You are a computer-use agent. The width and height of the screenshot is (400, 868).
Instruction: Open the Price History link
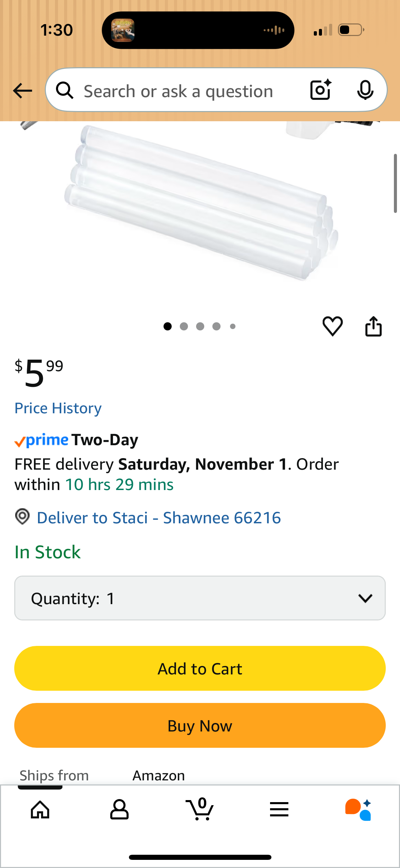[x=58, y=408]
